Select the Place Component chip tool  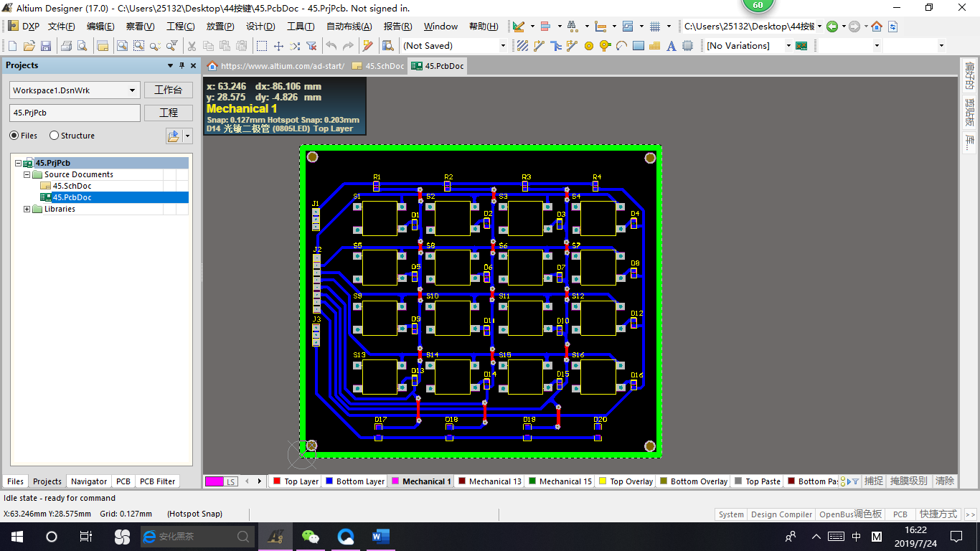click(x=688, y=46)
